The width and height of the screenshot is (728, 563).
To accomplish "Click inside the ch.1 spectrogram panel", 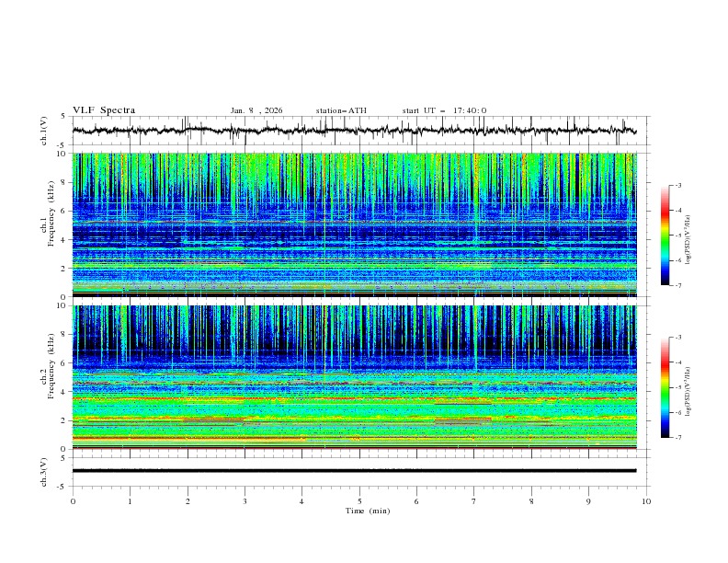I will pos(358,224).
